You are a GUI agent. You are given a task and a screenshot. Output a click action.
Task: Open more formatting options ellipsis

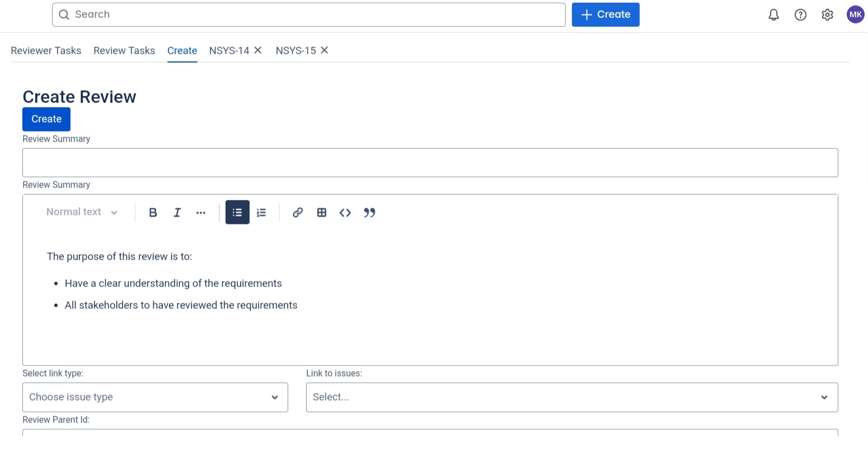point(201,213)
